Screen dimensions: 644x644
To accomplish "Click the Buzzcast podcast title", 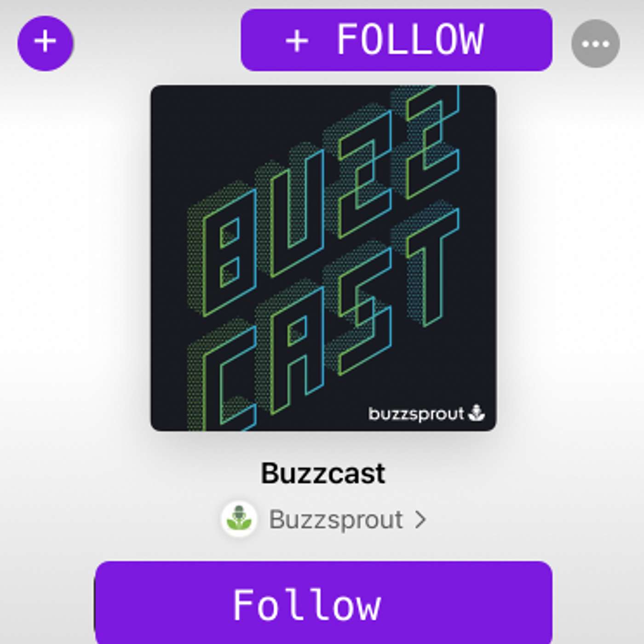I will point(323,473).
